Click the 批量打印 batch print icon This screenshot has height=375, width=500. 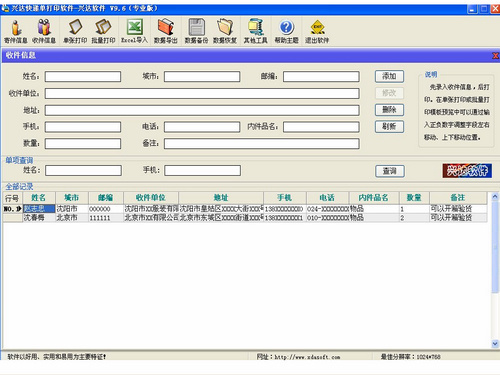[x=103, y=32]
